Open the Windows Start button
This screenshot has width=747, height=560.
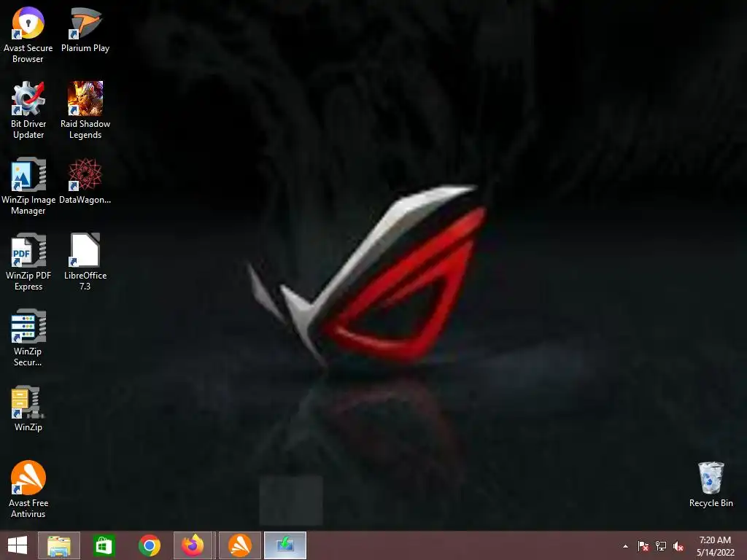click(18, 545)
